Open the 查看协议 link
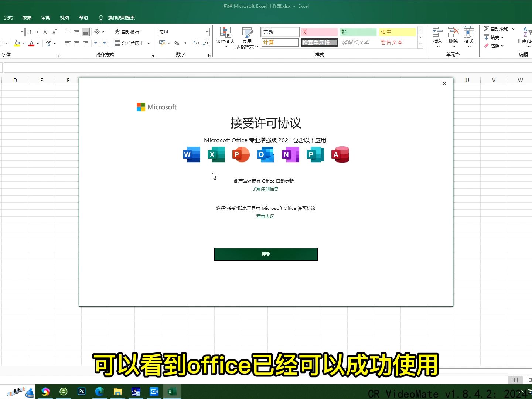Image resolution: width=532 pixels, height=399 pixels. pyautogui.click(x=265, y=216)
